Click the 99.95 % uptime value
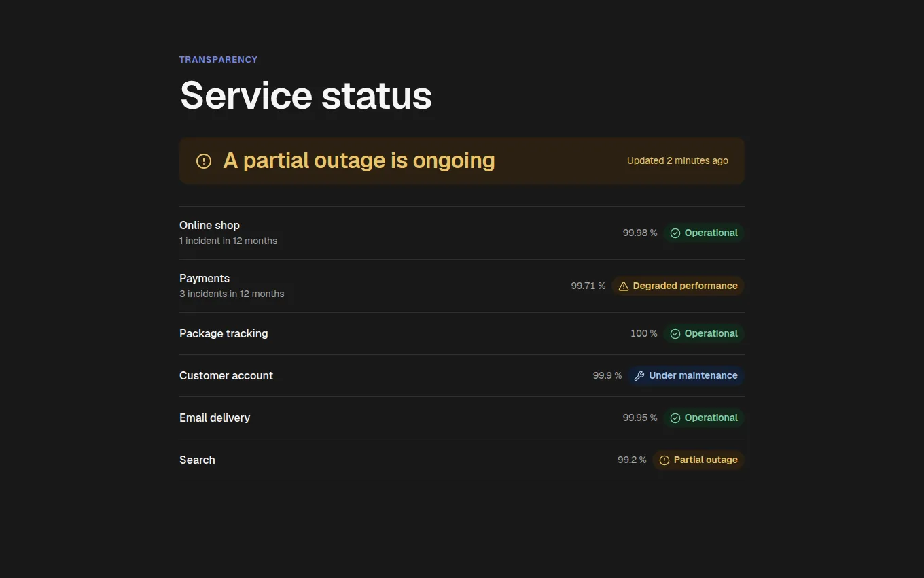The height and width of the screenshot is (578, 924). coord(640,418)
